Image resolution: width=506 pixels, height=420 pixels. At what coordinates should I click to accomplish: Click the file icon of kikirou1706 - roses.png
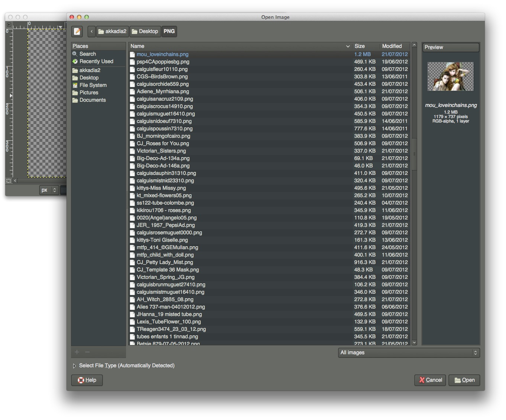pos(132,210)
